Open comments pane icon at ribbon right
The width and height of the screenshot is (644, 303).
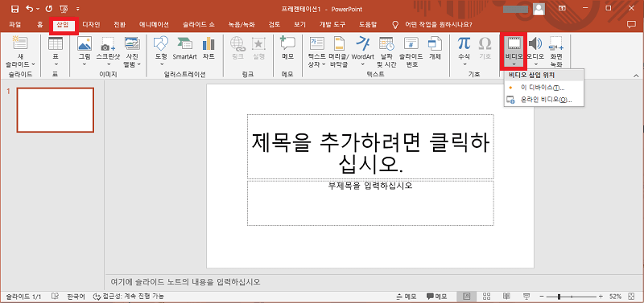click(631, 25)
